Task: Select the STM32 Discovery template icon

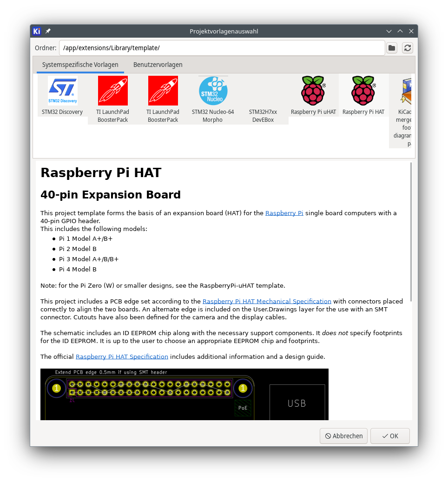Action: click(62, 91)
